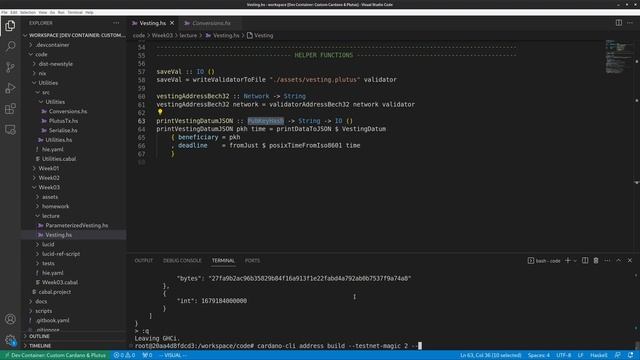Viewport: 640px width, 360px height.
Task: Open the terminal launch profile dropdown
Action: 575,260
